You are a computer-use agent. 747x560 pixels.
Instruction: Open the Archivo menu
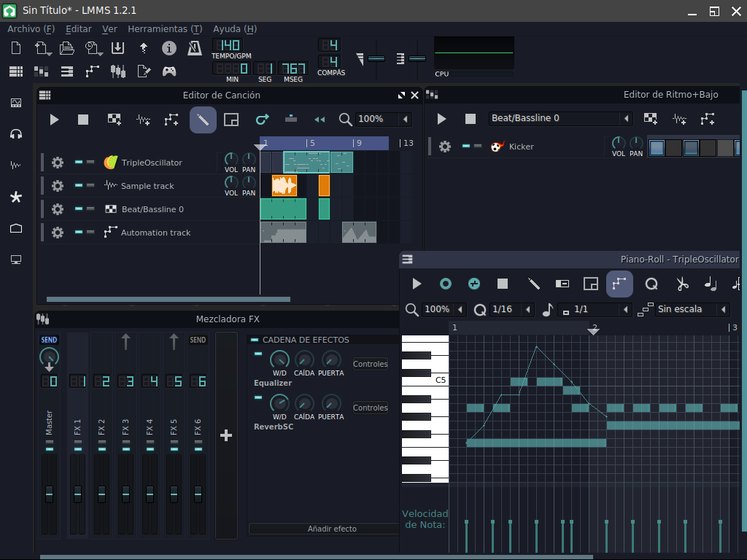31,29
